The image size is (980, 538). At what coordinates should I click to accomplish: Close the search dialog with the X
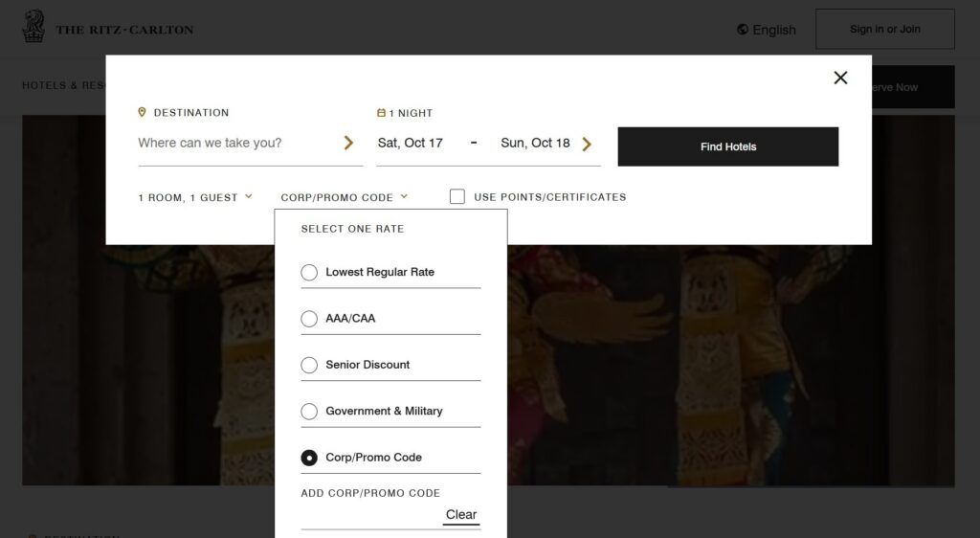[x=840, y=78]
